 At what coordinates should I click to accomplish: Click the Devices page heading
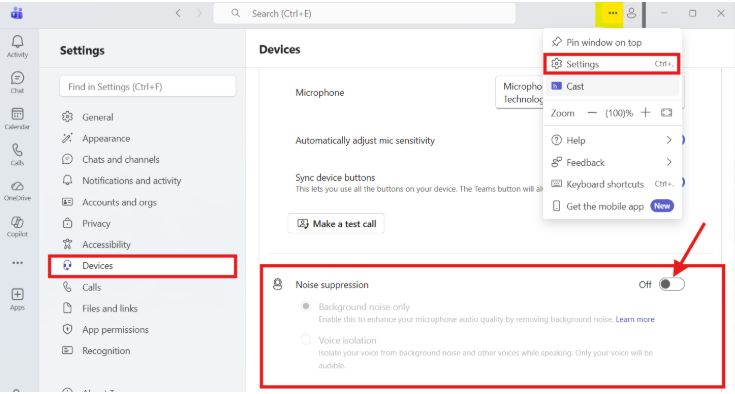click(x=280, y=49)
